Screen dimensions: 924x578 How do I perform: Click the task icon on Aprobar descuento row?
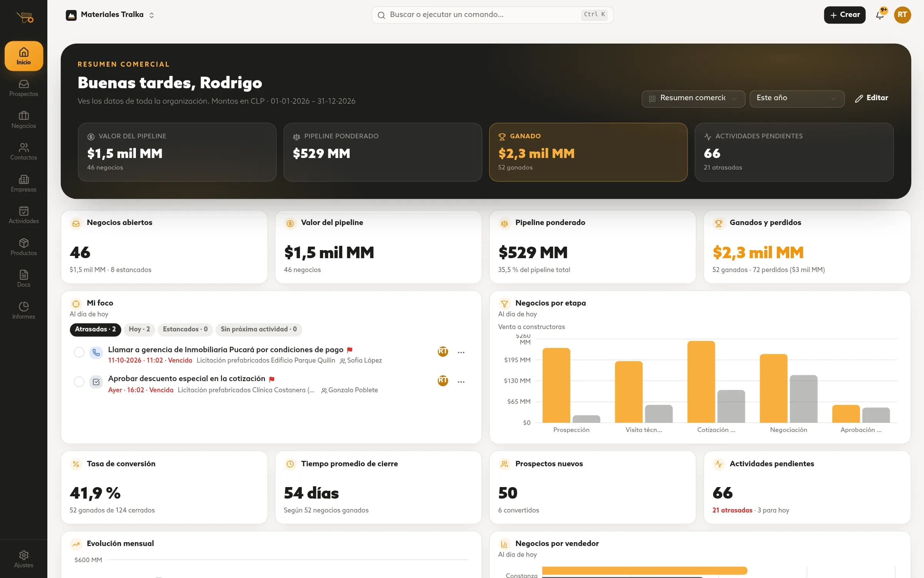tap(96, 382)
